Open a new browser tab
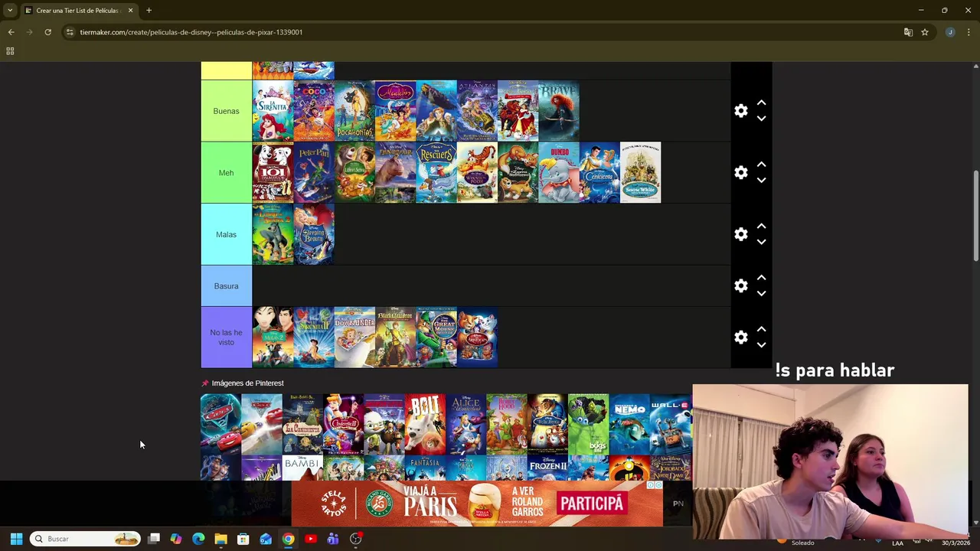 click(x=149, y=11)
